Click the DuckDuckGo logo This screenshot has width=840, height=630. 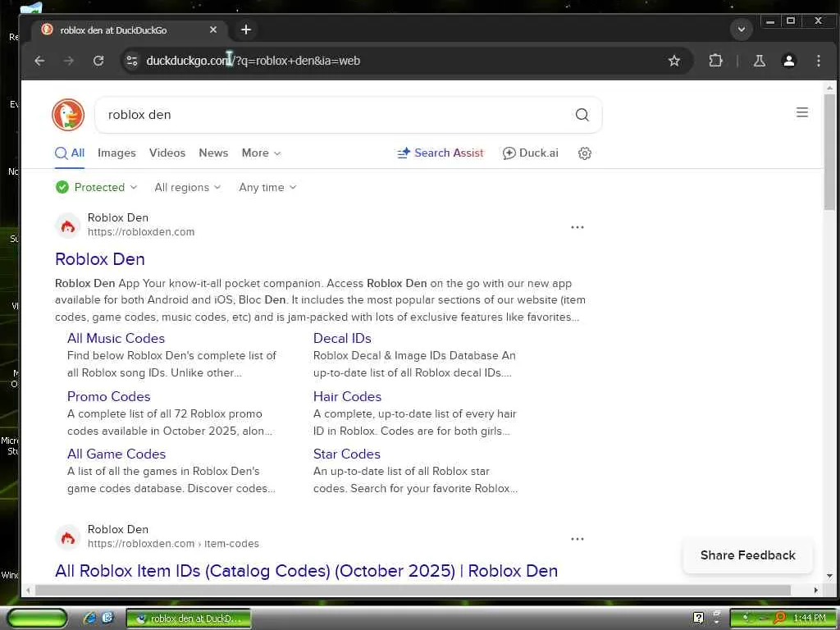coord(68,115)
